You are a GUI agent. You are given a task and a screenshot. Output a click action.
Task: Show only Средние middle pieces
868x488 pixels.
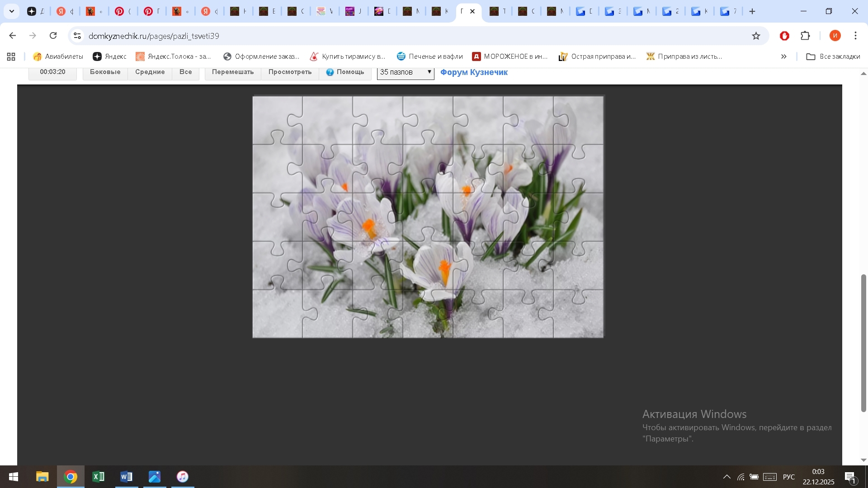[x=150, y=72]
